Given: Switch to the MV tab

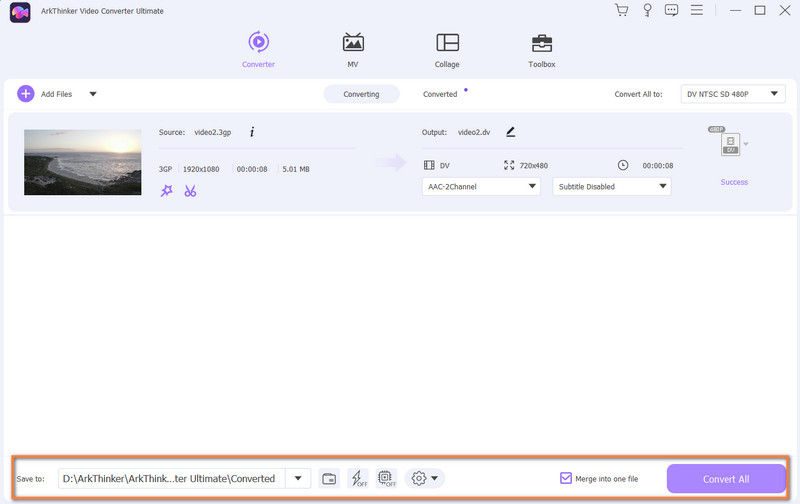Looking at the screenshot, I should coord(353,49).
